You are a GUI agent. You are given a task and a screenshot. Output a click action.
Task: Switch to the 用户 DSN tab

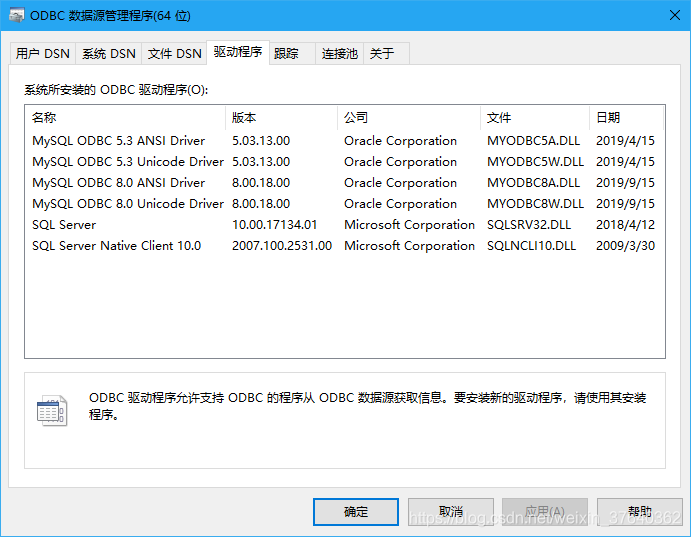pyautogui.click(x=43, y=54)
